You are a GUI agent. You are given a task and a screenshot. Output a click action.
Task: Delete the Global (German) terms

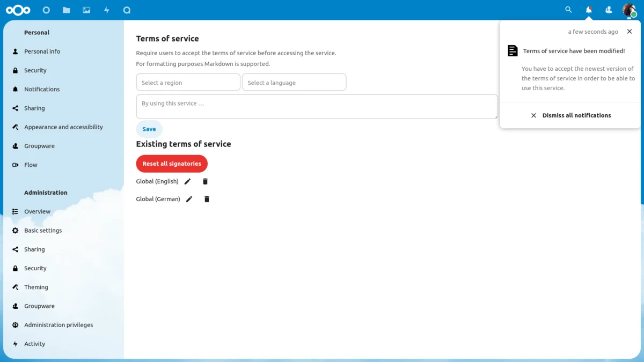207,199
